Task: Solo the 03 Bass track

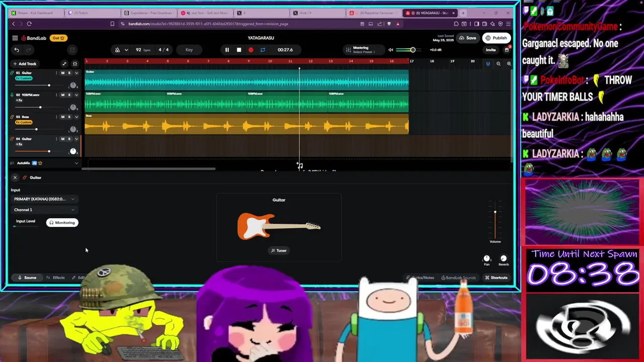Action: pyautogui.click(x=69, y=117)
